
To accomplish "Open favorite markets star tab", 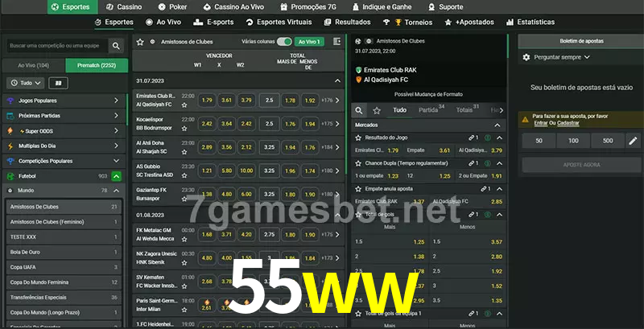I will (377, 110).
